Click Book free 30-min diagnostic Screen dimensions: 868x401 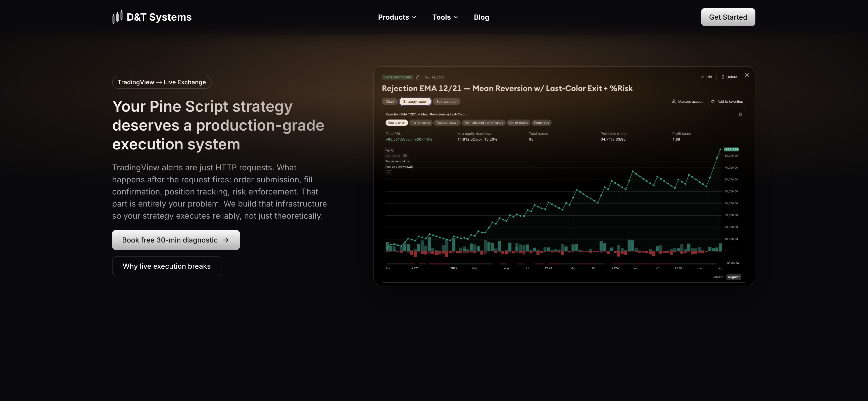tap(176, 240)
